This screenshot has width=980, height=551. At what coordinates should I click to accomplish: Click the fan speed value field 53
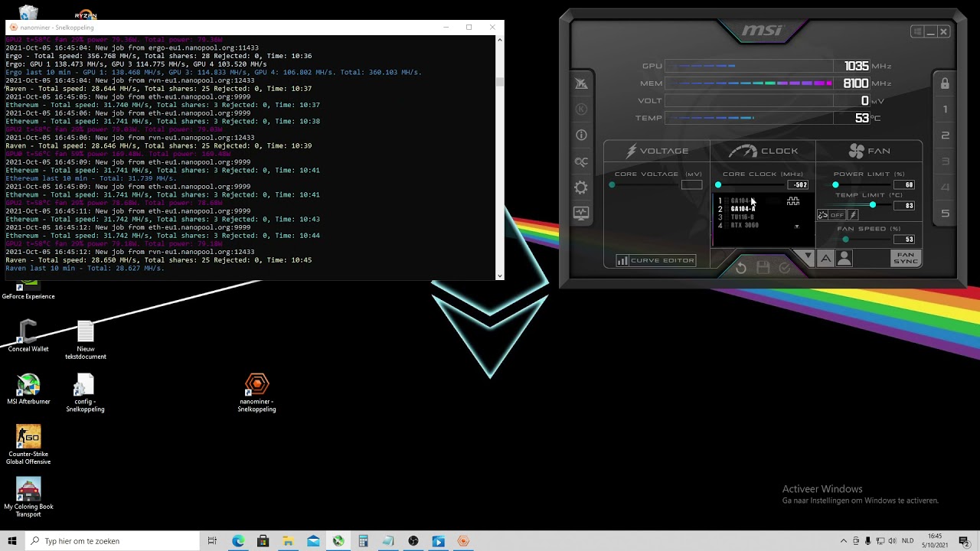[904, 240]
